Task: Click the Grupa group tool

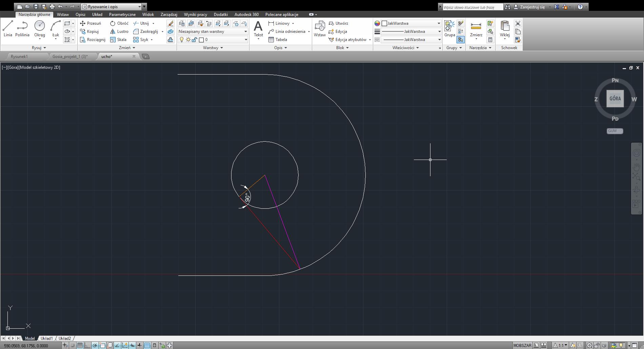Action: [x=450, y=29]
